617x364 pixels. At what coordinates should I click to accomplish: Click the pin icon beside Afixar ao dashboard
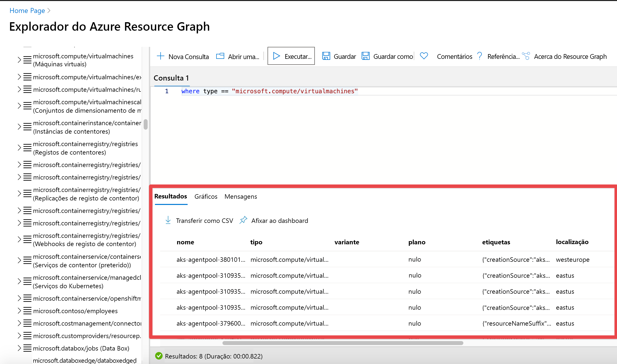coord(243,220)
